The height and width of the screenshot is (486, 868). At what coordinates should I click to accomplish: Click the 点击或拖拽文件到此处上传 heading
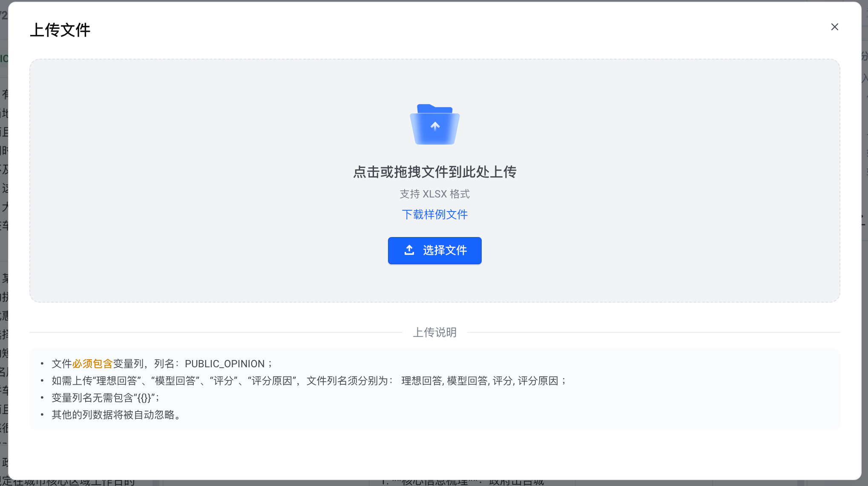point(434,172)
